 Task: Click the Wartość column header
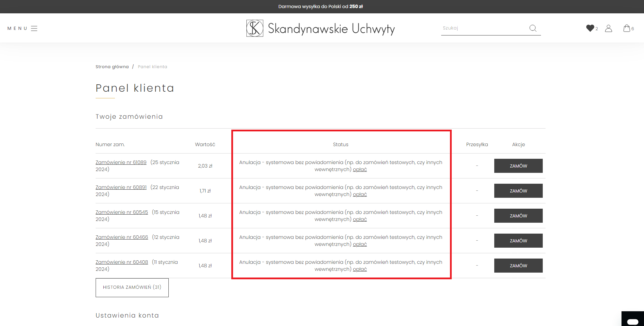205,144
